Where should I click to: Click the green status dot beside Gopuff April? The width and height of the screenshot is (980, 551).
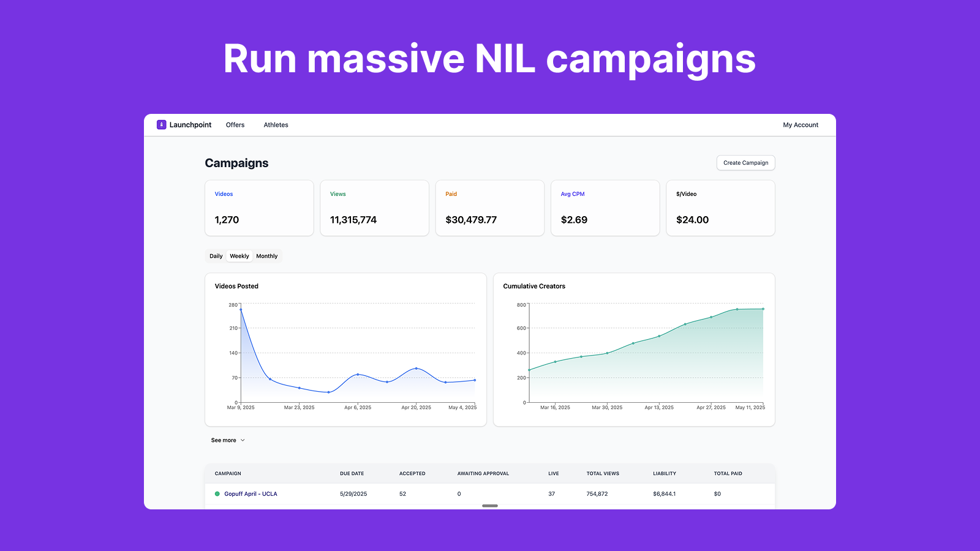coord(217,493)
